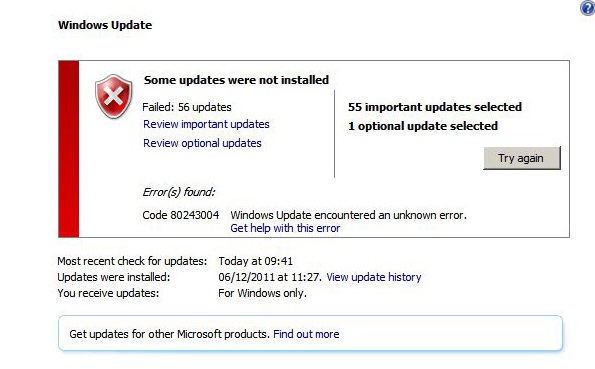Click the Try again button
The height and width of the screenshot is (369, 595).
tap(521, 158)
